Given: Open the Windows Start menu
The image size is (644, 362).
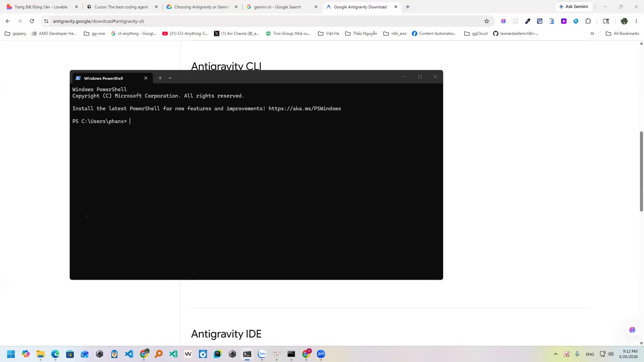Looking at the screenshot, I should (x=11, y=354).
